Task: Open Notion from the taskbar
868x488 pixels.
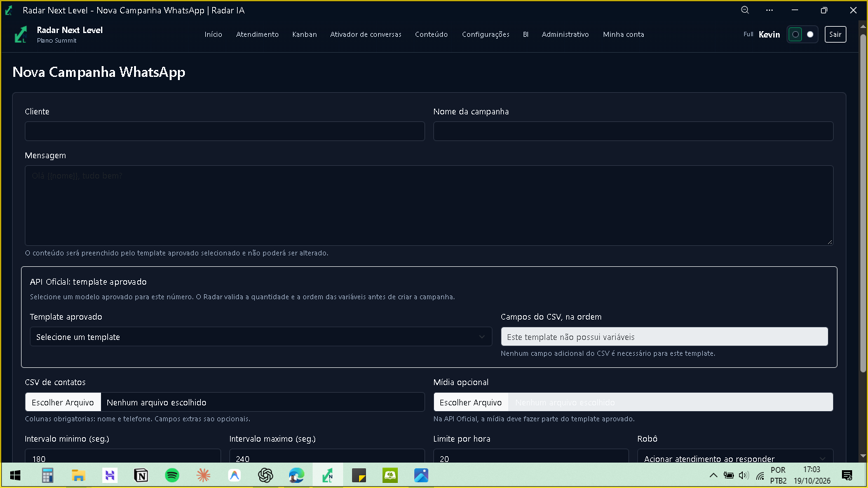Action: pos(140,475)
